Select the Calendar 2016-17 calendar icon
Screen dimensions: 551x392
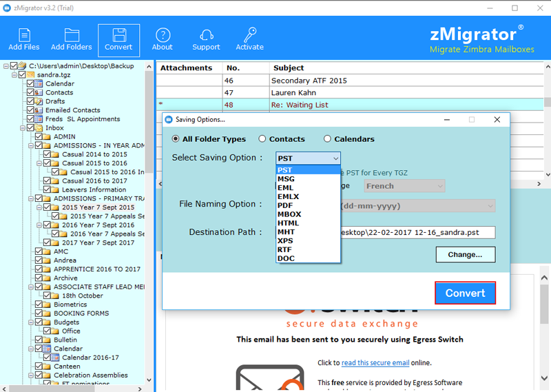[55, 357]
